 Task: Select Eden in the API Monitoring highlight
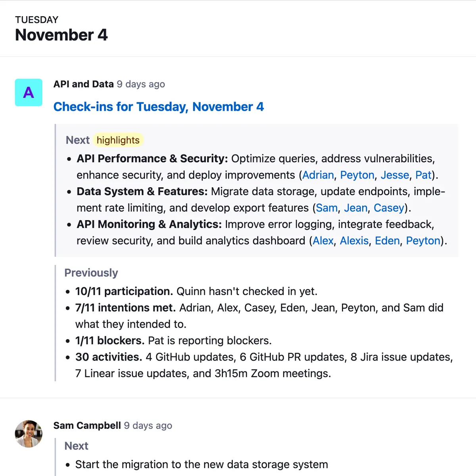click(386, 240)
